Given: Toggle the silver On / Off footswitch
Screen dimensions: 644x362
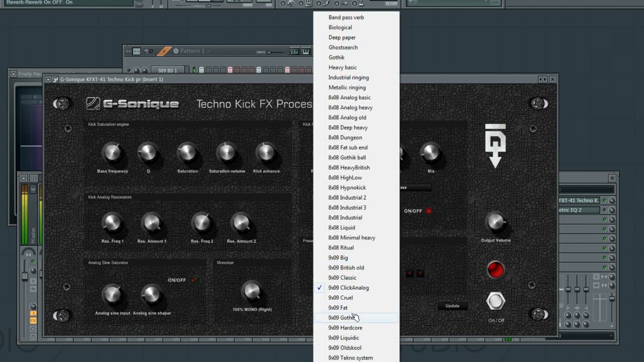Looking at the screenshot, I should coord(496,301).
